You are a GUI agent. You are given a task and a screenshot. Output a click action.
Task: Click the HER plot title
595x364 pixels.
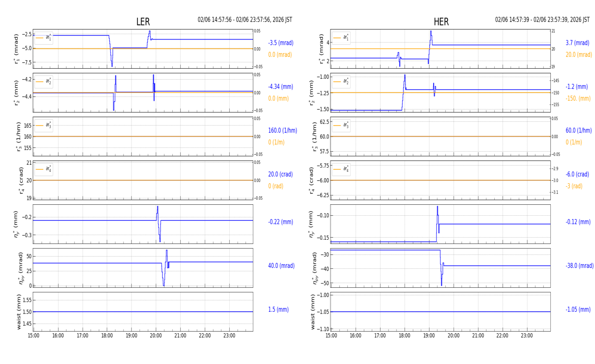click(441, 22)
